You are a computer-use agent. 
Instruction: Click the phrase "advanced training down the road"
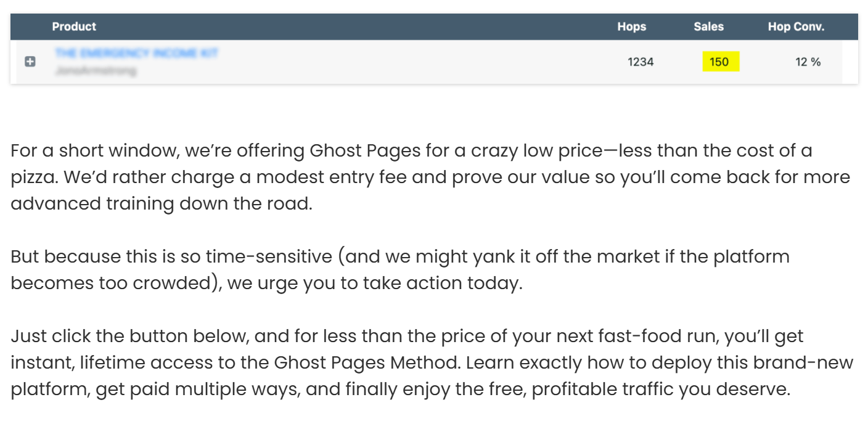tap(162, 203)
